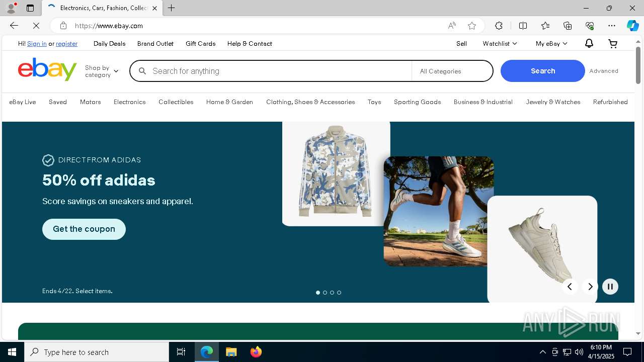This screenshot has height=362, width=644.
Task: Select the third carousel dot
Action: coord(332,293)
